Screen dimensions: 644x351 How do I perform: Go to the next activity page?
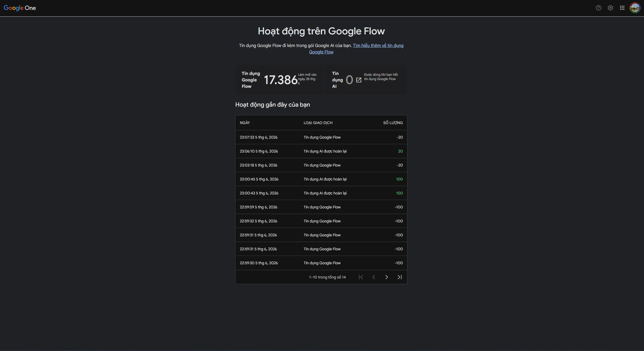(387, 277)
